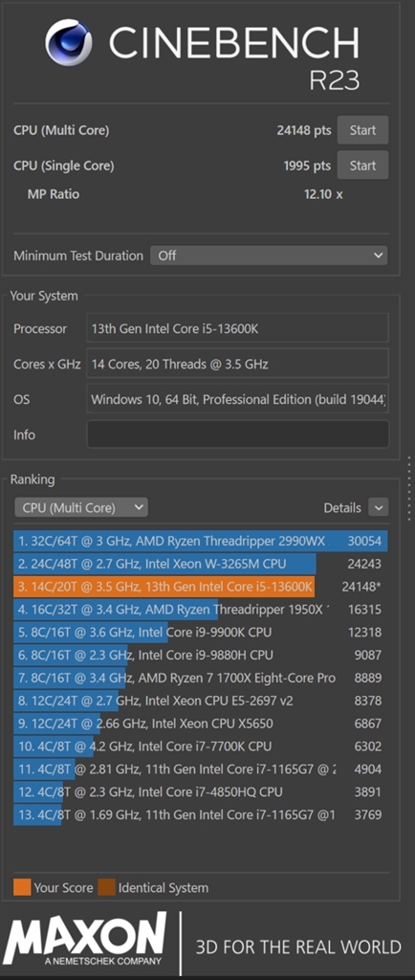Select the highlighted i5-13600K ranking entry
The width and height of the screenshot is (415, 980).
pyautogui.click(x=200, y=587)
